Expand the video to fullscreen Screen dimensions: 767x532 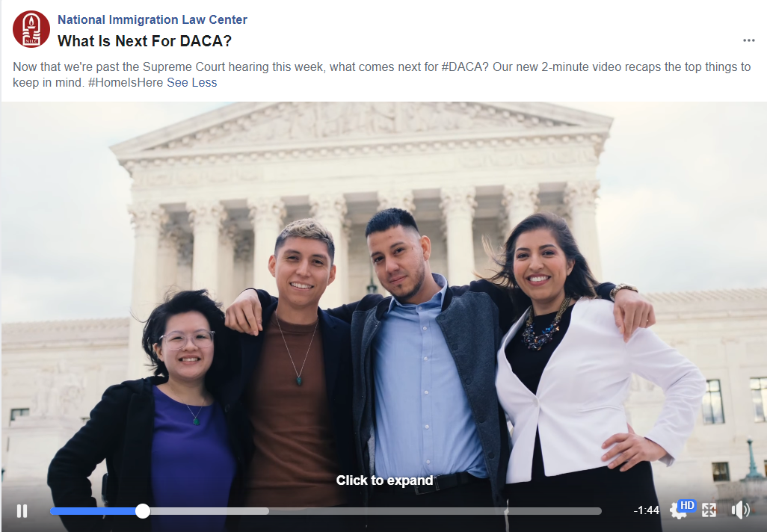pos(709,510)
